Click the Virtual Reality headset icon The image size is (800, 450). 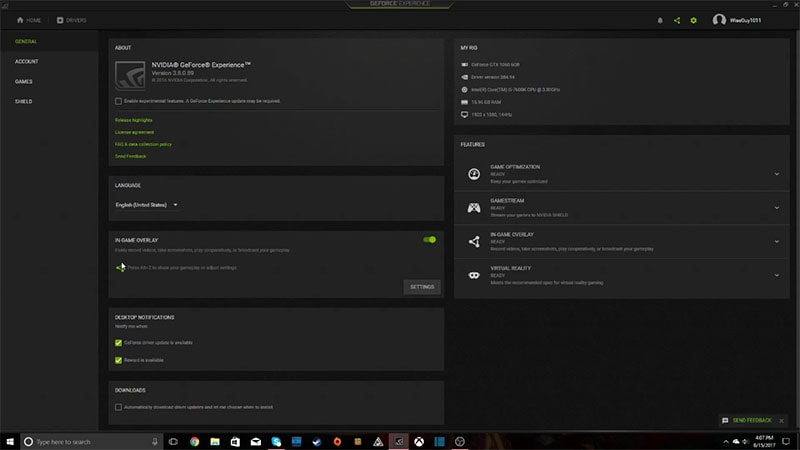[473, 275]
